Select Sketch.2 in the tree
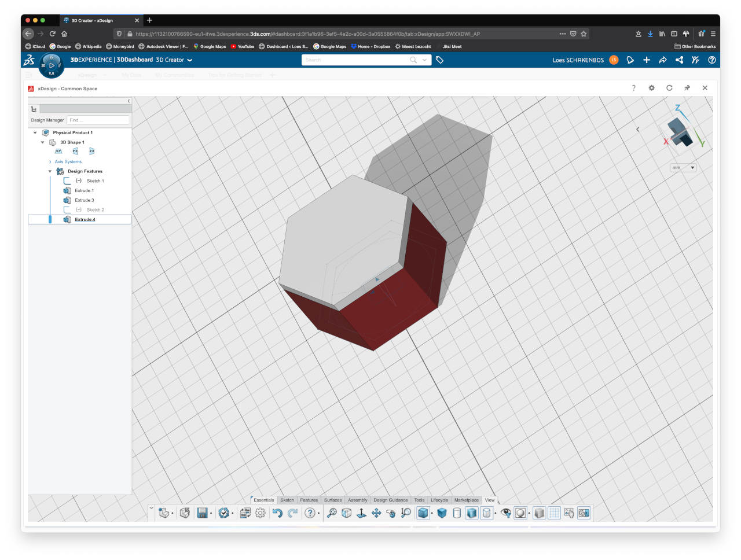 (96, 210)
